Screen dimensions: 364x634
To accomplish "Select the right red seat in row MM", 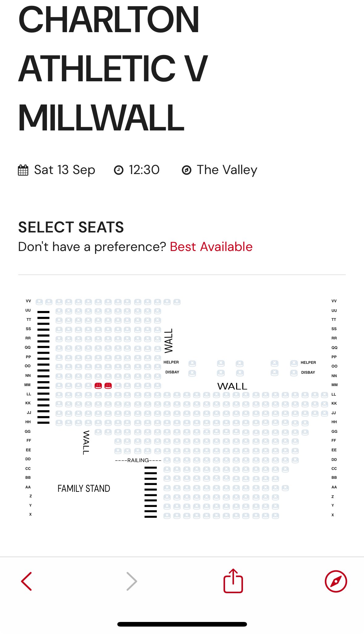I will click(108, 385).
